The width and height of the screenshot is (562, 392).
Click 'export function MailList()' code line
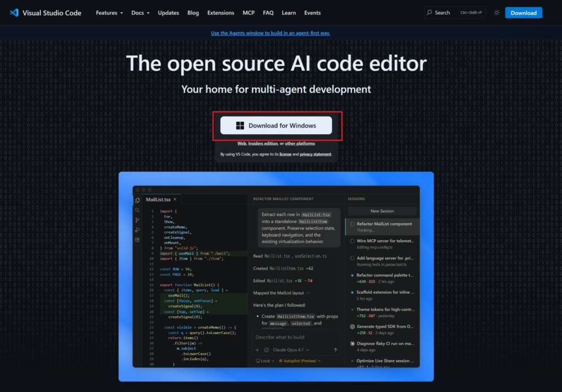point(189,285)
